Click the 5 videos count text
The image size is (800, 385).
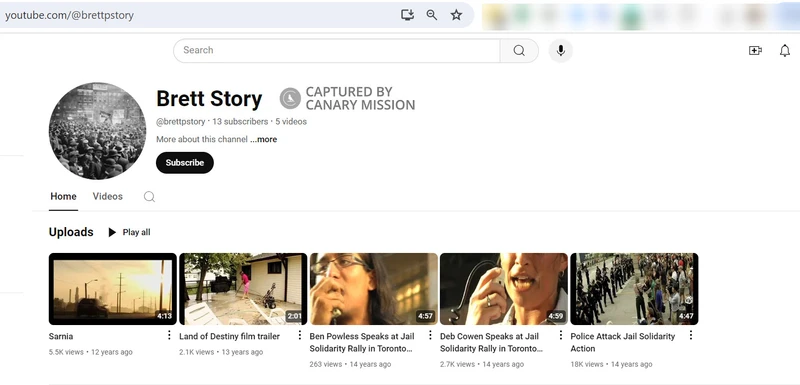[291, 122]
